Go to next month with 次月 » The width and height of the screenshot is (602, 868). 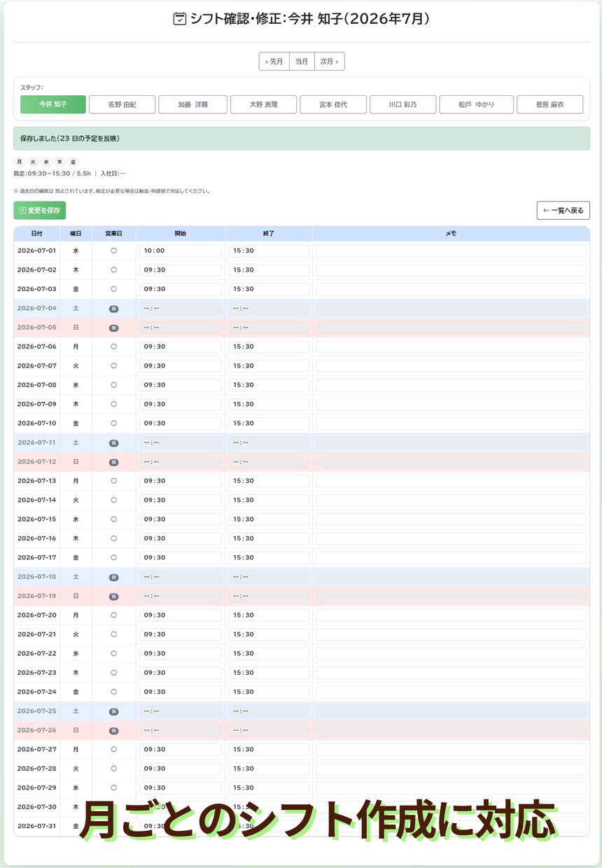click(x=330, y=62)
